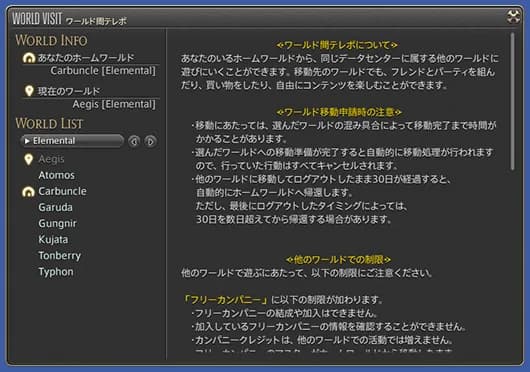Select Kujata in the world list

click(53, 240)
